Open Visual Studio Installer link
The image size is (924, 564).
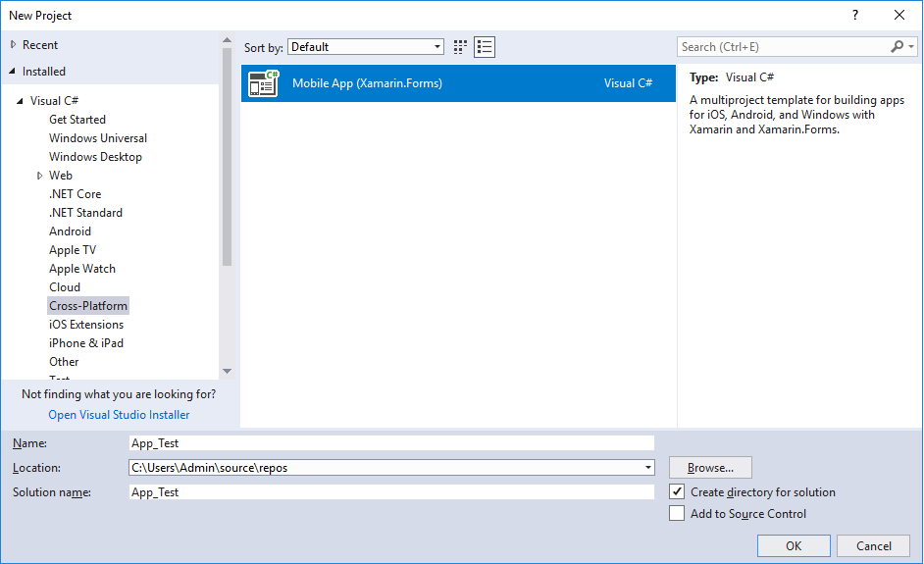pos(119,415)
